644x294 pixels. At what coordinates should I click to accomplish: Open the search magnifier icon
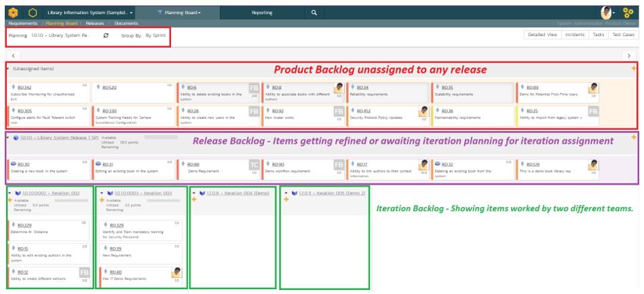pyautogui.click(x=314, y=12)
